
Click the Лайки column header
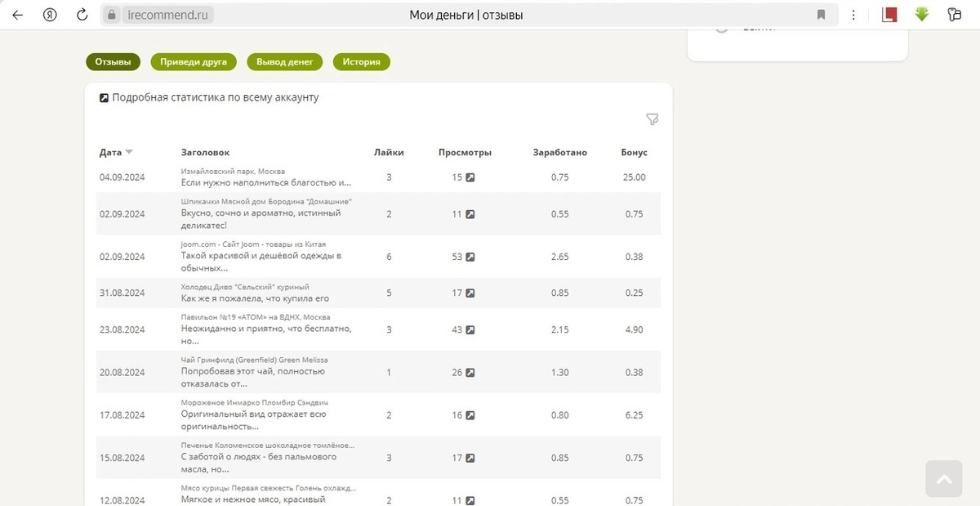tap(389, 152)
